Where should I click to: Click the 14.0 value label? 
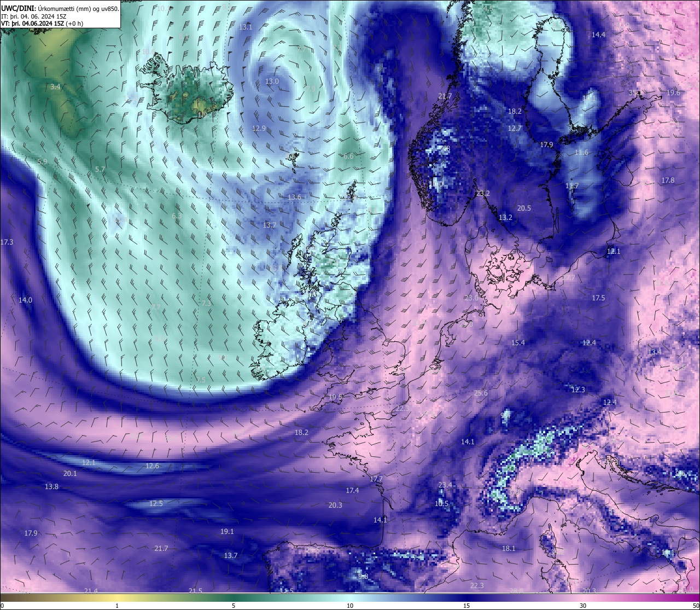click(25, 300)
